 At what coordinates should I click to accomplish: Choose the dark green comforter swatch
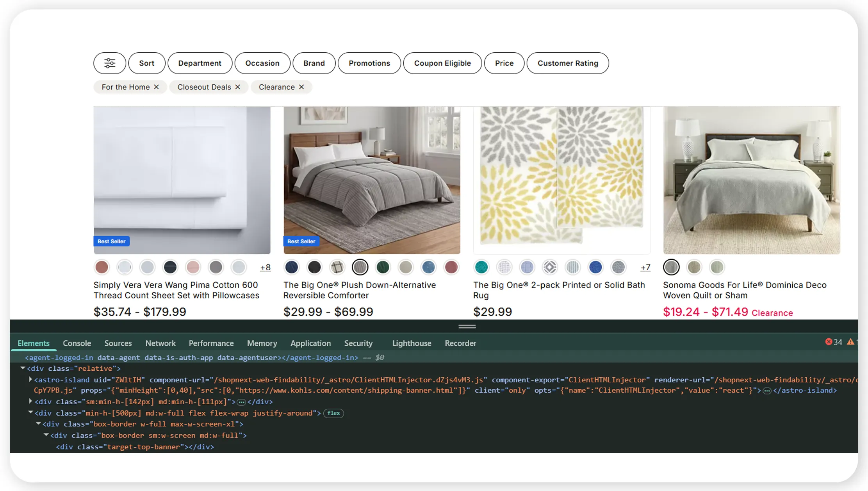(383, 267)
